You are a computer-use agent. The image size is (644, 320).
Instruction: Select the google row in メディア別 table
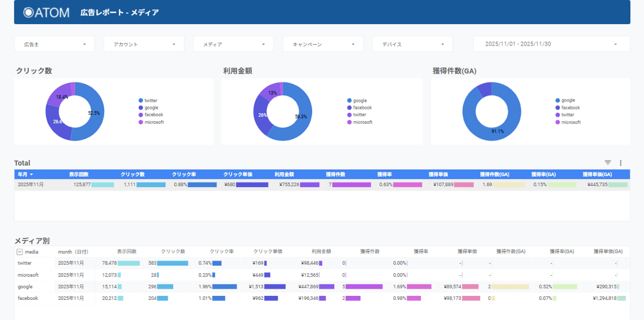[x=25, y=287]
